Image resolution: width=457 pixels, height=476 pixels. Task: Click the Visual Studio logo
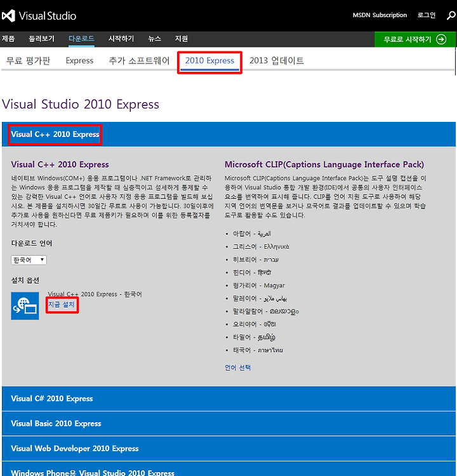39,16
